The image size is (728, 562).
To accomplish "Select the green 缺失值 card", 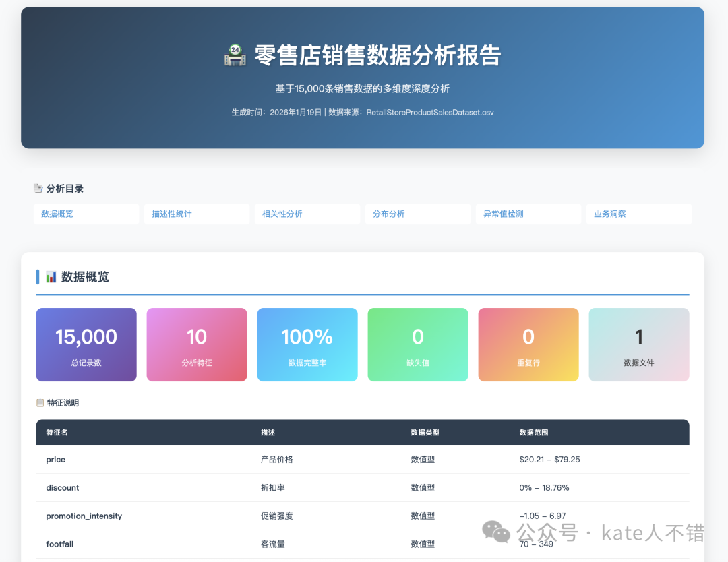I will (418, 345).
